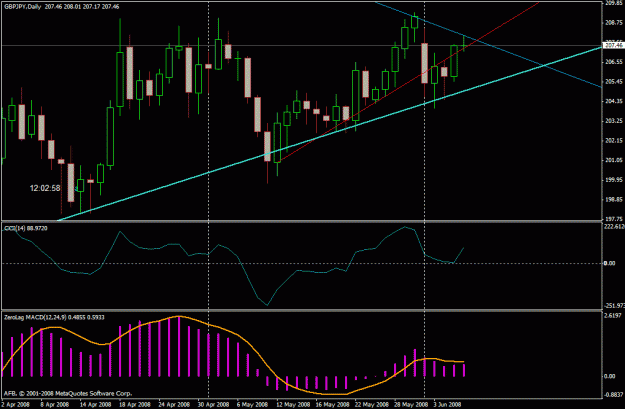Viewport: 625px width, 409px height.
Task: Click the 8 Apr 2008 date label
Action: click(54, 404)
